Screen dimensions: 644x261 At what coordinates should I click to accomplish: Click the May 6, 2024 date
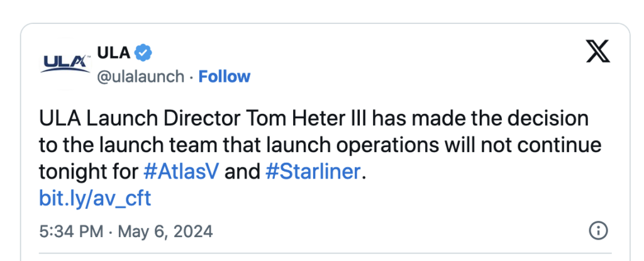165,231
